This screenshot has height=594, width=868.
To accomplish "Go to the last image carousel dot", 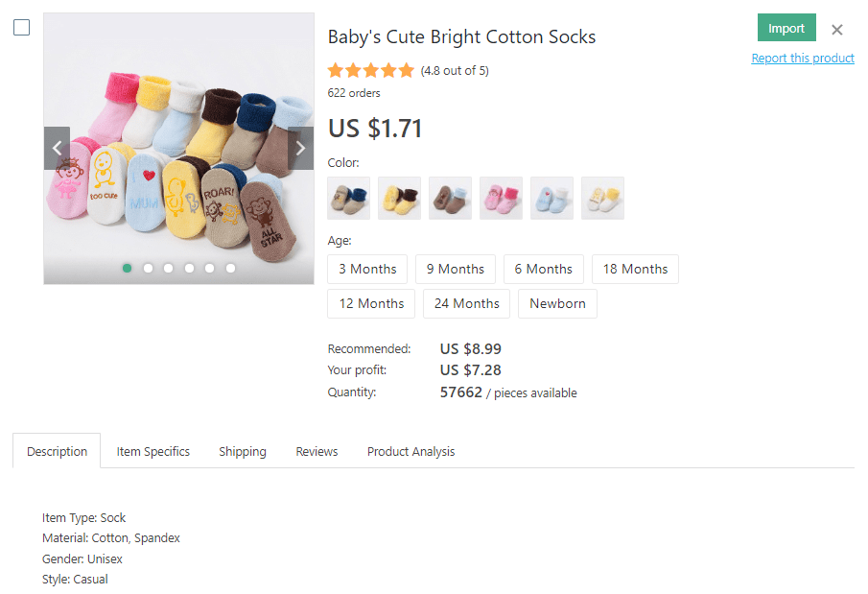I will point(230,269).
